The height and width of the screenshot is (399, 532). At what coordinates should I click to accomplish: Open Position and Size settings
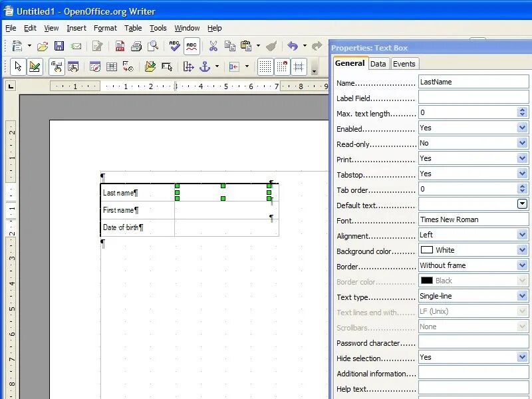188,66
